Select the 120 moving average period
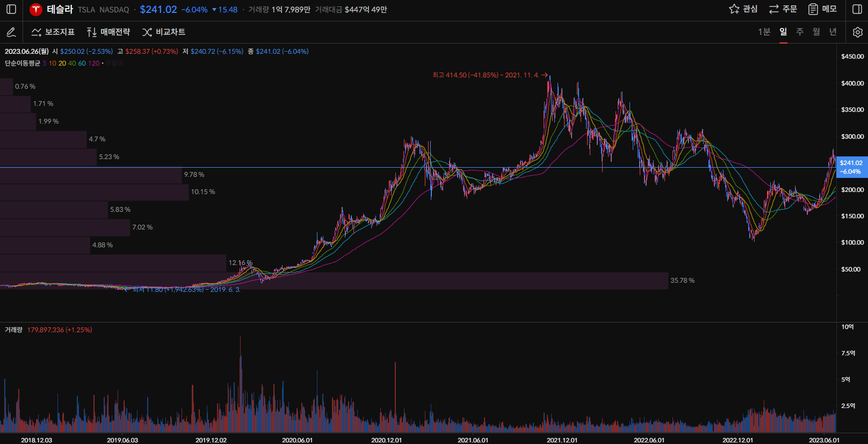 (93, 63)
